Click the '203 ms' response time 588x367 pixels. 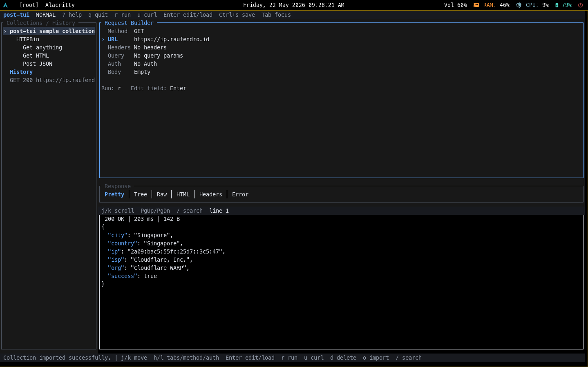click(x=144, y=219)
